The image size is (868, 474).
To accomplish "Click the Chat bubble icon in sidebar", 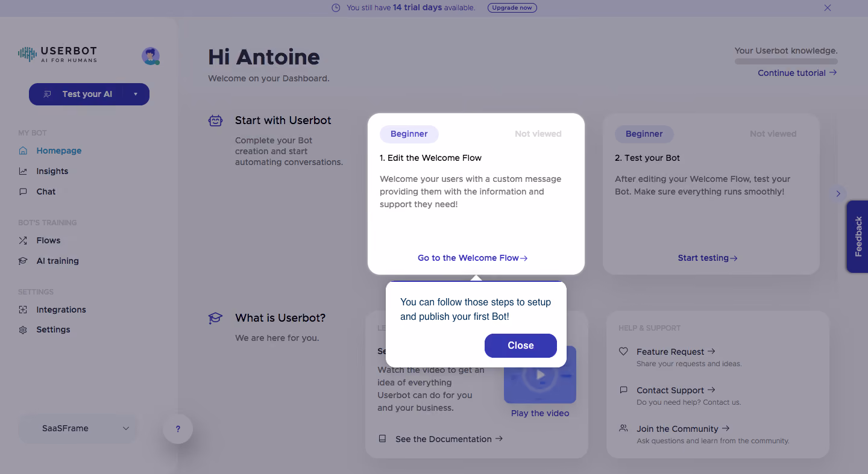I will (23, 192).
